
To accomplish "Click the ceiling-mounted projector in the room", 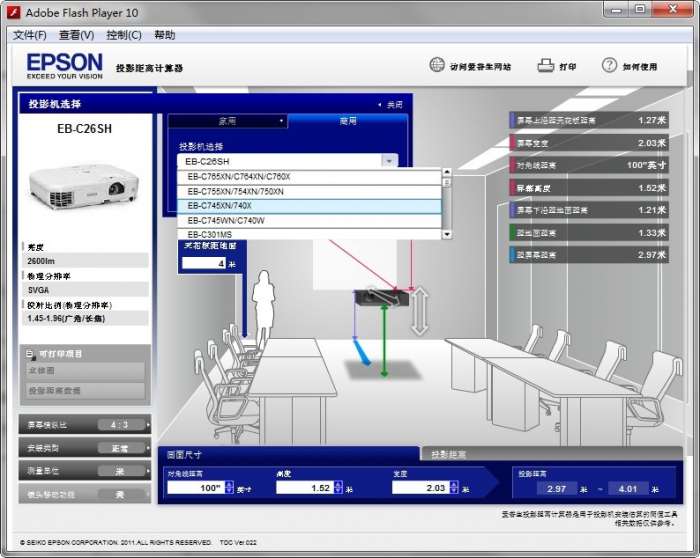I will [381, 297].
